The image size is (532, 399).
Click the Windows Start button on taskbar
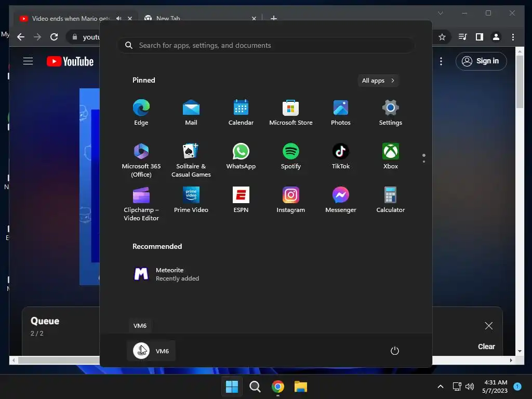tap(232, 387)
